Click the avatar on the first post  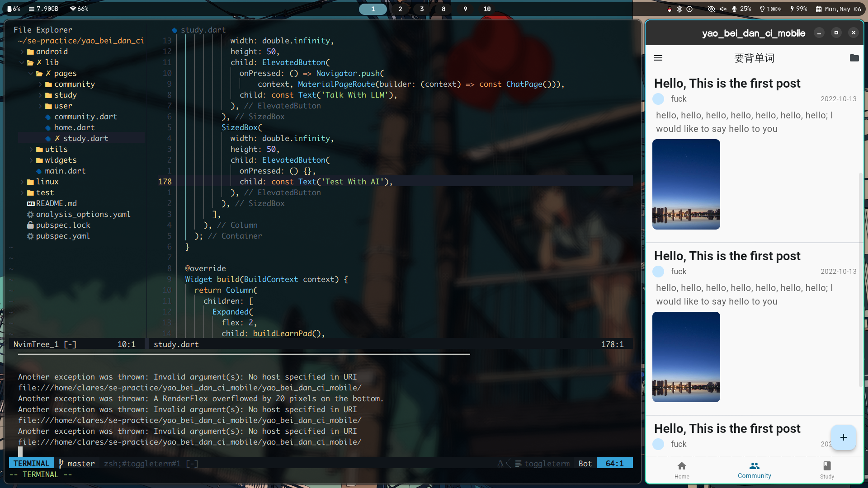point(658,99)
